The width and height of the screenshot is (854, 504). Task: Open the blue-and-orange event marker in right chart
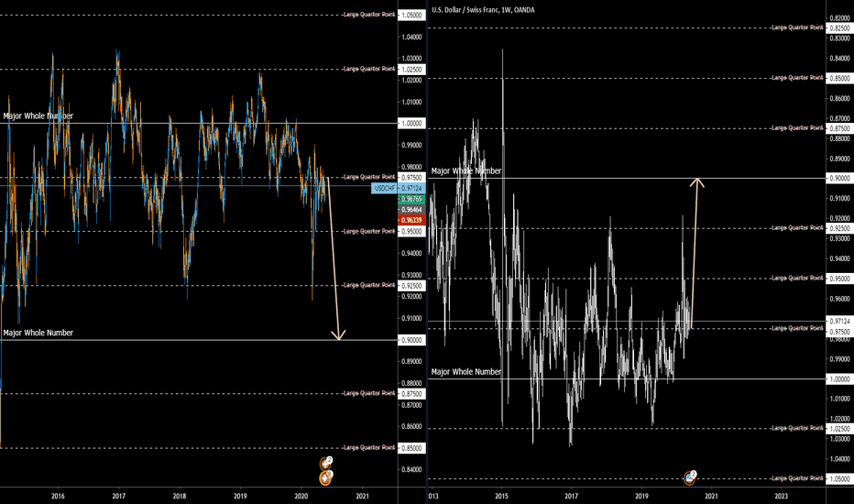point(689,477)
